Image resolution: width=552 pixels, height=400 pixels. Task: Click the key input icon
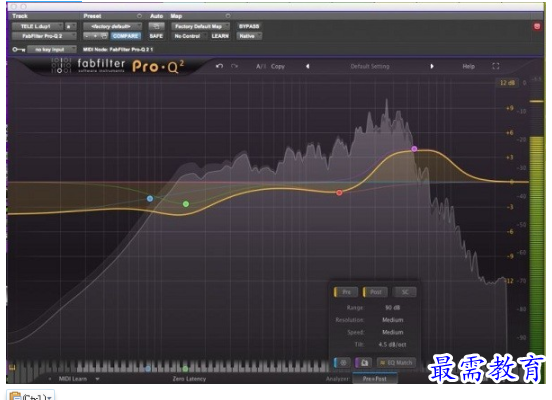18,50
